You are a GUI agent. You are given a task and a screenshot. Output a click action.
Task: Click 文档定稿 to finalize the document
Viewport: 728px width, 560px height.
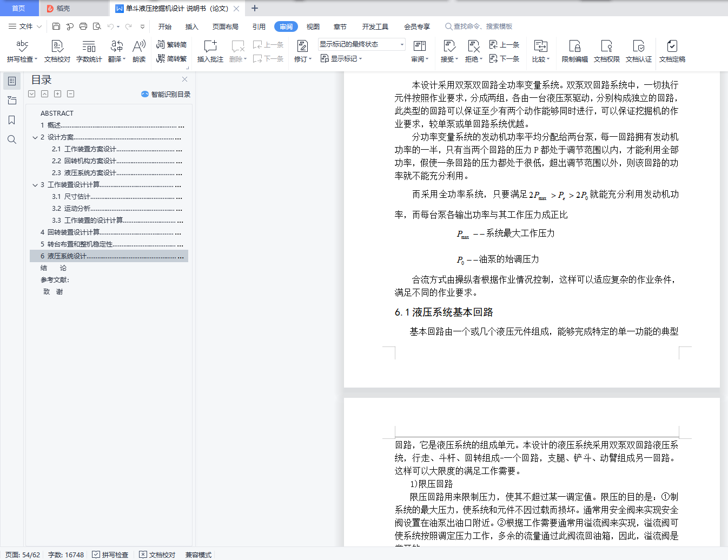pos(672,51)
